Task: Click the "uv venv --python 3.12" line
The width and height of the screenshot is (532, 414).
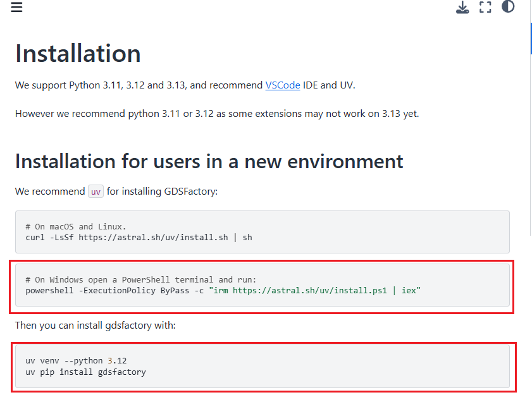Action: [x=76, y=361]
